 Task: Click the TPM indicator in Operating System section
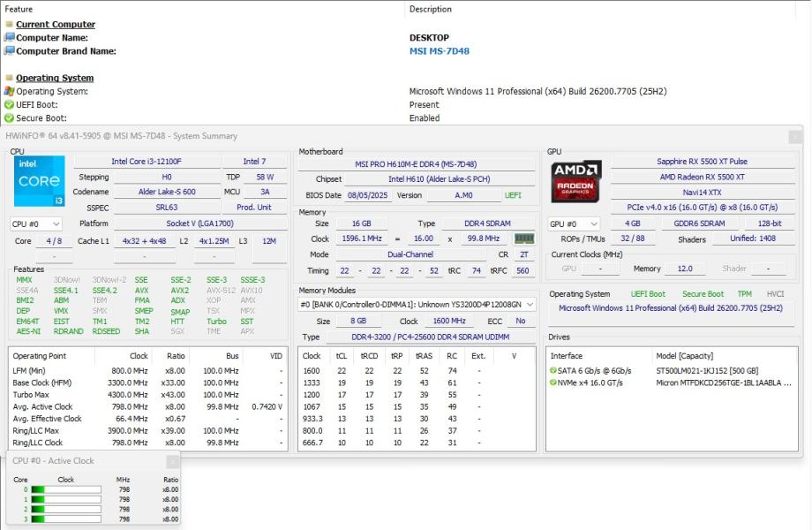[x=745, y=294]
